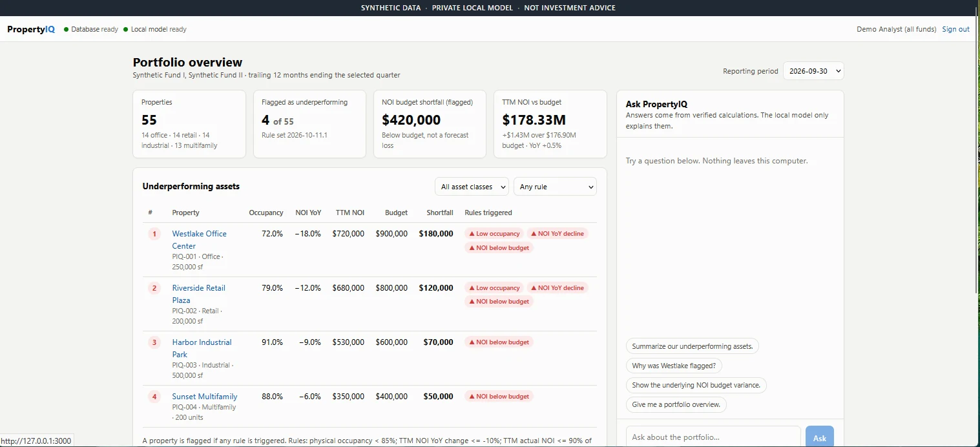Click the Properties 55 summary card
The image size is (980, 447).
(x=189, y=124)
